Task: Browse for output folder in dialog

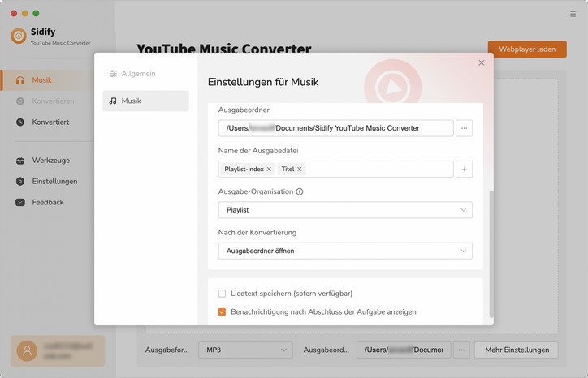Action: [464, 128]
